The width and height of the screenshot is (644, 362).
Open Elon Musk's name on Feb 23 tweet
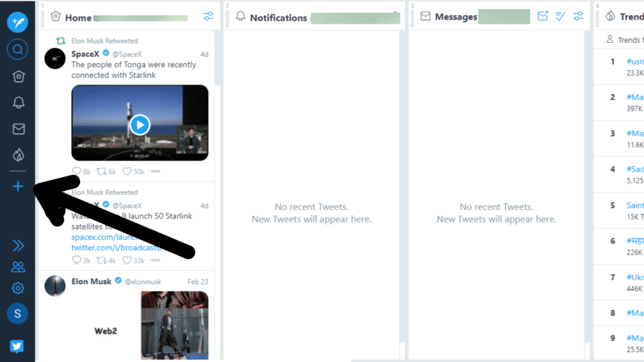(91, 281)
